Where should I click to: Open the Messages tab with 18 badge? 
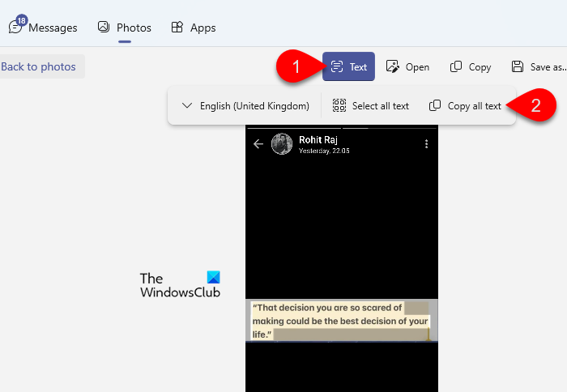coord(43,27)
